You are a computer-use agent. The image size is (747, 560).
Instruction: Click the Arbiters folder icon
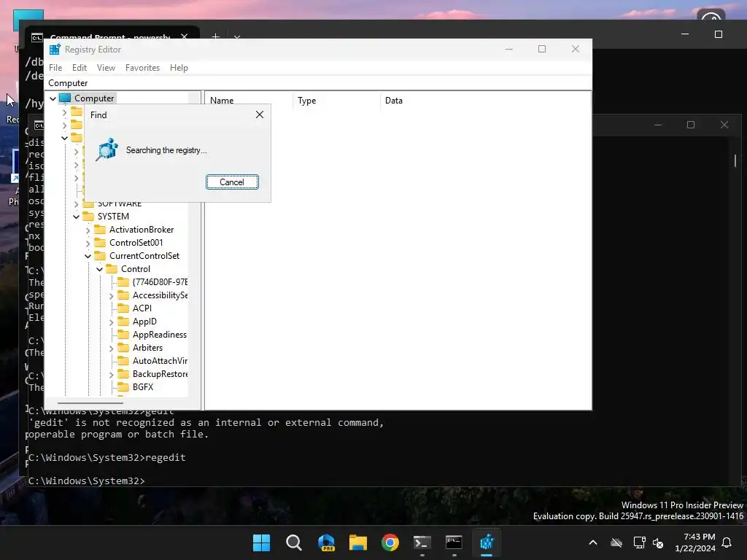click(x=123, y=348)
